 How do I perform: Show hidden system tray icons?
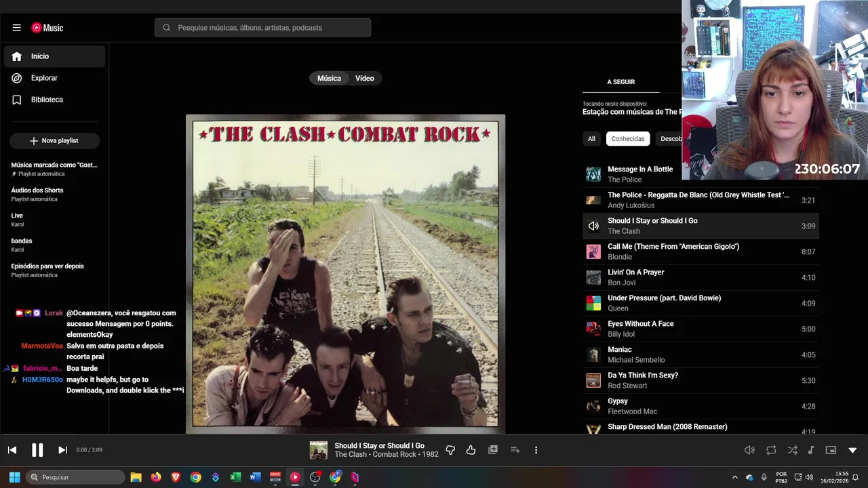[x=734, y=477]
